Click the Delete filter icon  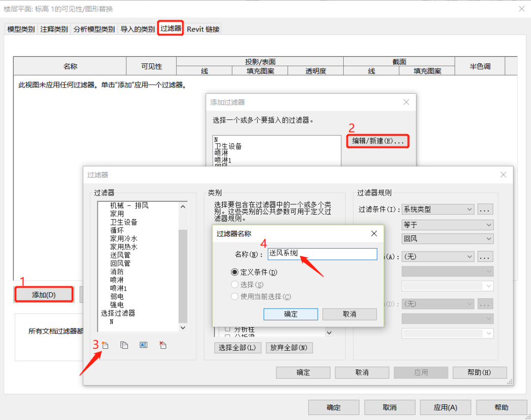pos(163,345)
